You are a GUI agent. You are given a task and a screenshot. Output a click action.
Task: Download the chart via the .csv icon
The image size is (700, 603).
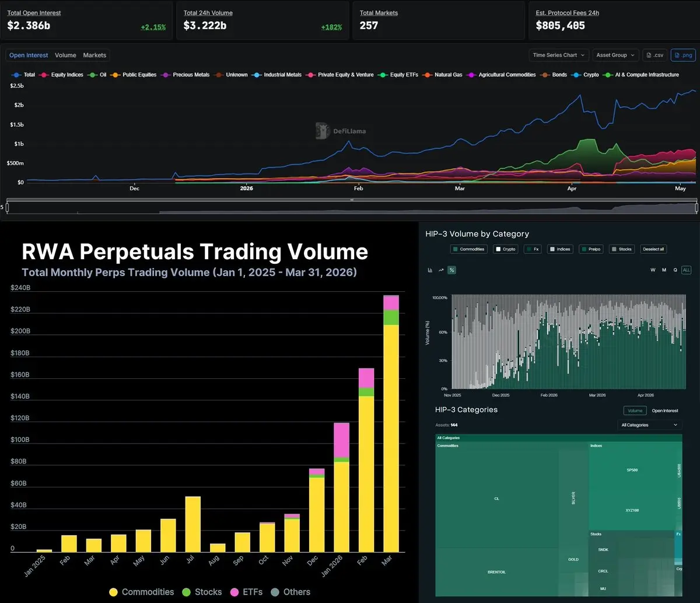(655, 55)
